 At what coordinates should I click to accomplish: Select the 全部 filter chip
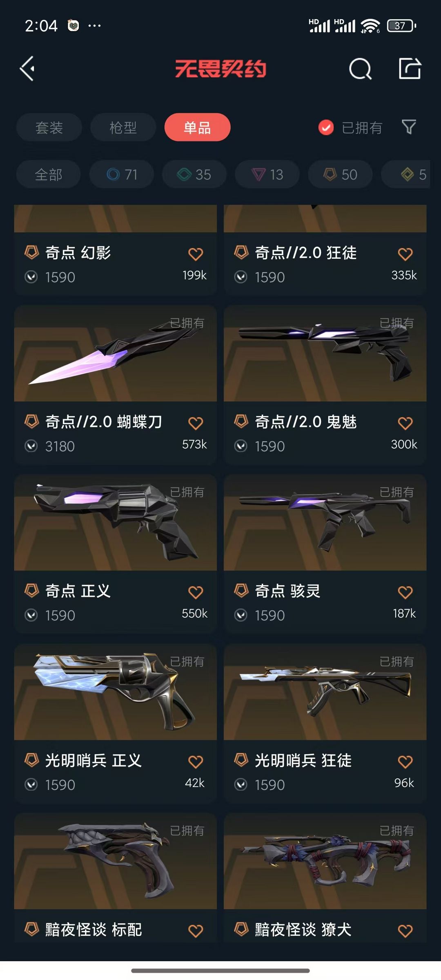48,174
